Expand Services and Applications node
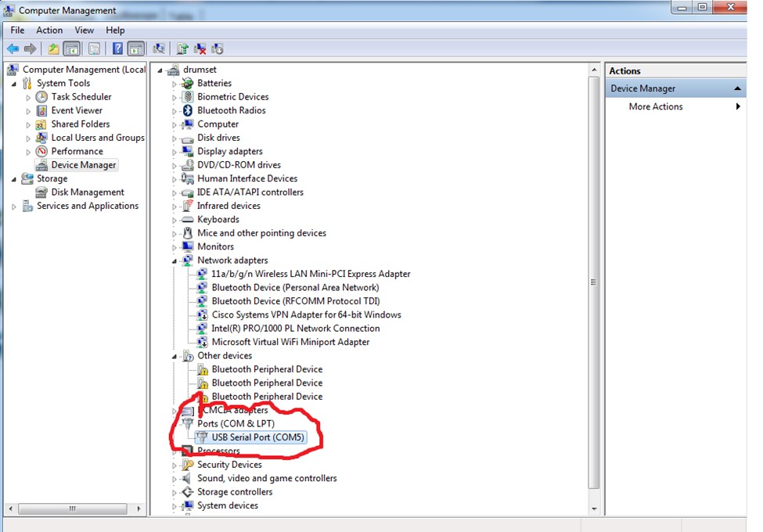Screen dimensions: 763x532 (x=14, y=207)
